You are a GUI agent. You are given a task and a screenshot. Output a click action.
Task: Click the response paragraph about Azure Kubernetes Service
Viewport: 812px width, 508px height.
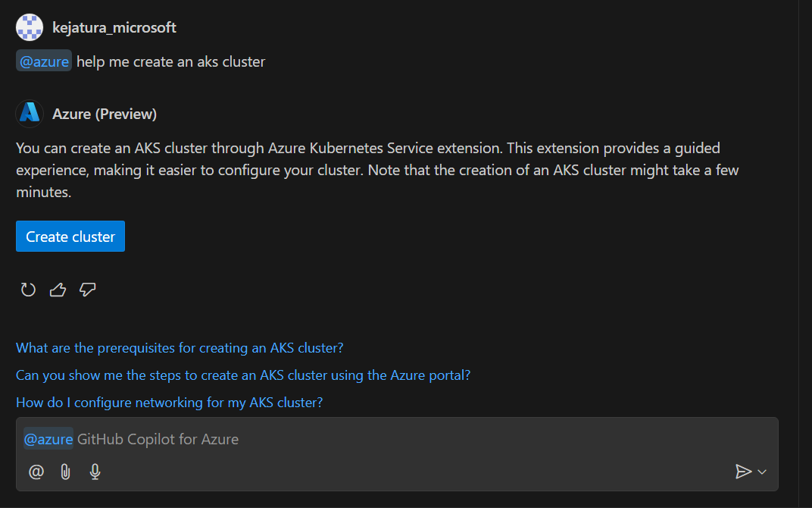377,170
